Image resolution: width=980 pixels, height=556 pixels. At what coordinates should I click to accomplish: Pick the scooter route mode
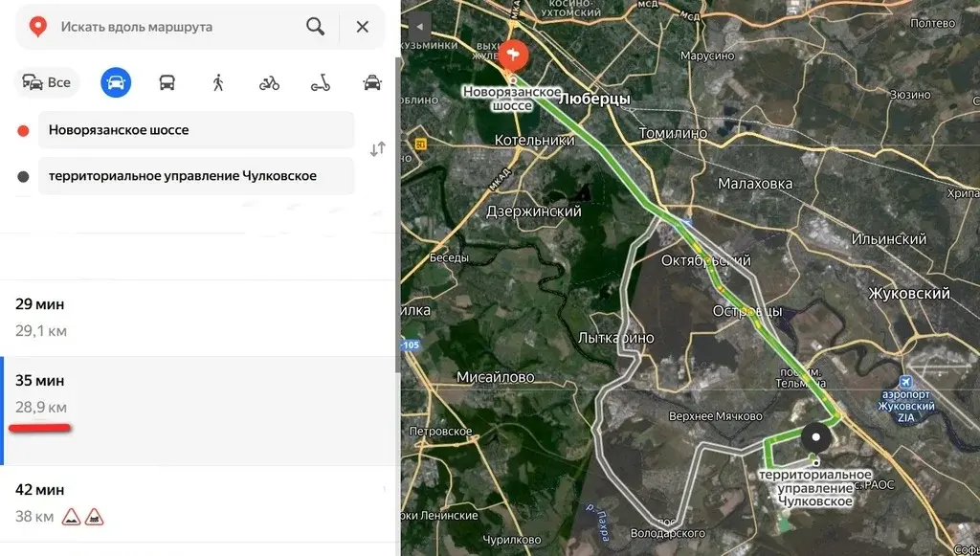coord(321,82)
